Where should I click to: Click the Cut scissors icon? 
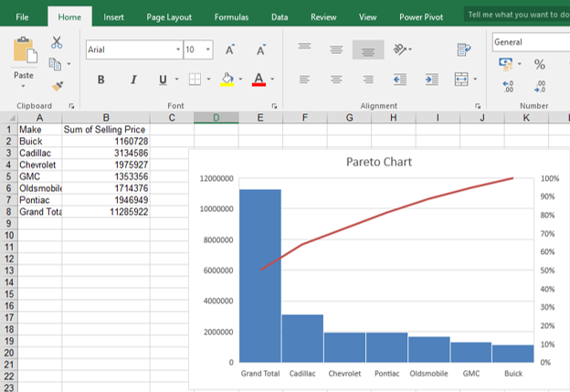57,42
